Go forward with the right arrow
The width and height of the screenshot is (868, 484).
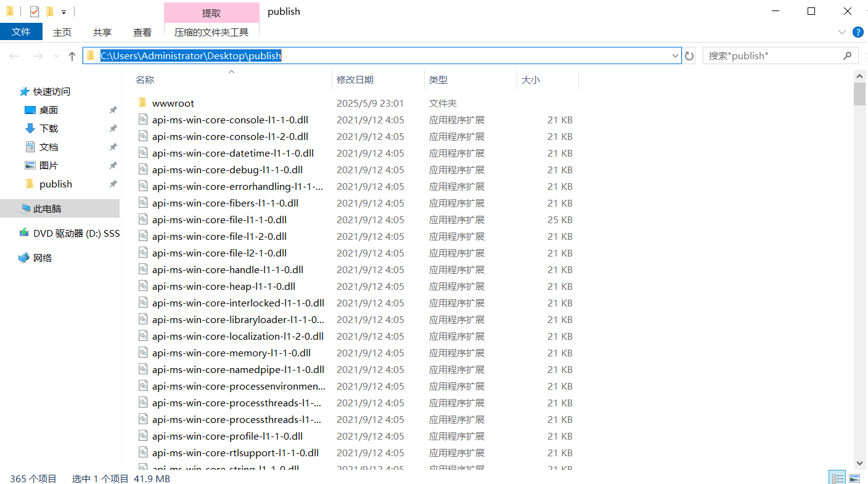[x=38, y=56]
